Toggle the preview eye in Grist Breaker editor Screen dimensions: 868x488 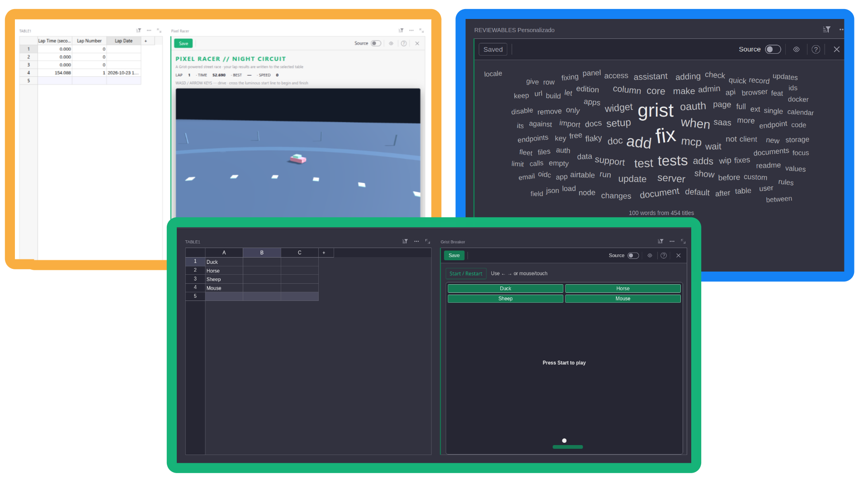pos(650,255)
